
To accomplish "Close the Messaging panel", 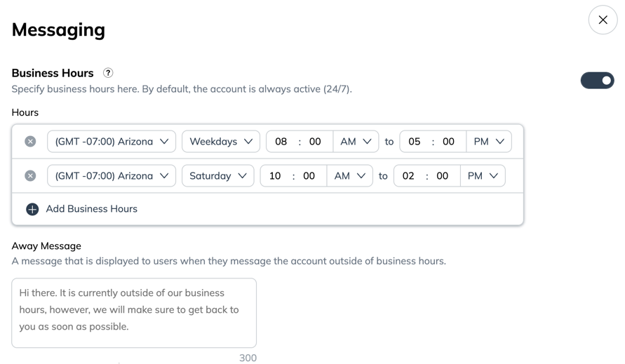I will 603,20.
